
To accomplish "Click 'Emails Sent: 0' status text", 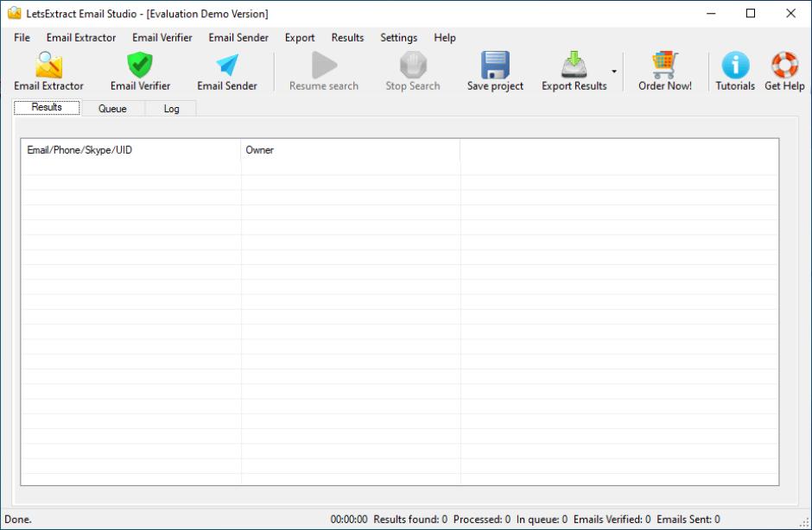I will [688, 519].
